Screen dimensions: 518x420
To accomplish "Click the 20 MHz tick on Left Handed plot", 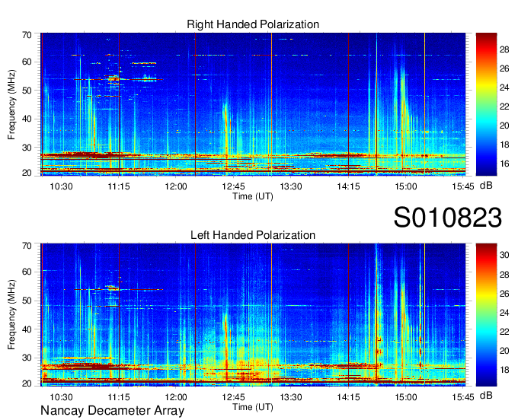I will coord(27,383).
